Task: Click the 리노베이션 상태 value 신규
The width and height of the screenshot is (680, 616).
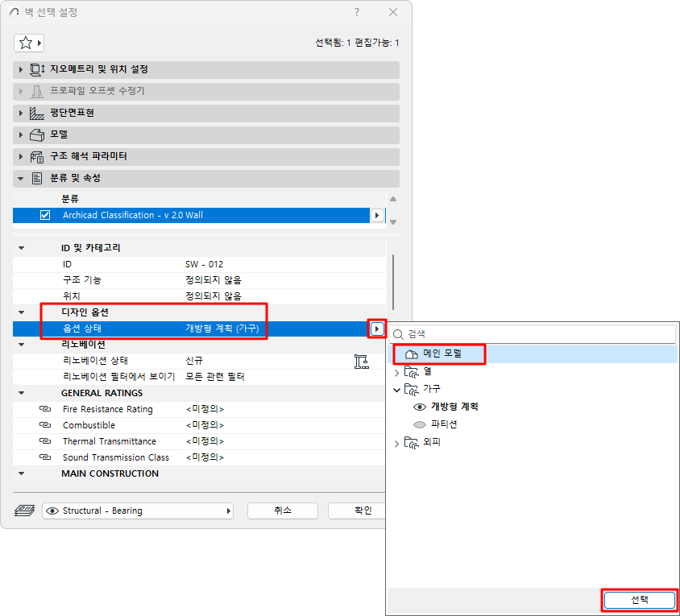Action: (194, 361)
